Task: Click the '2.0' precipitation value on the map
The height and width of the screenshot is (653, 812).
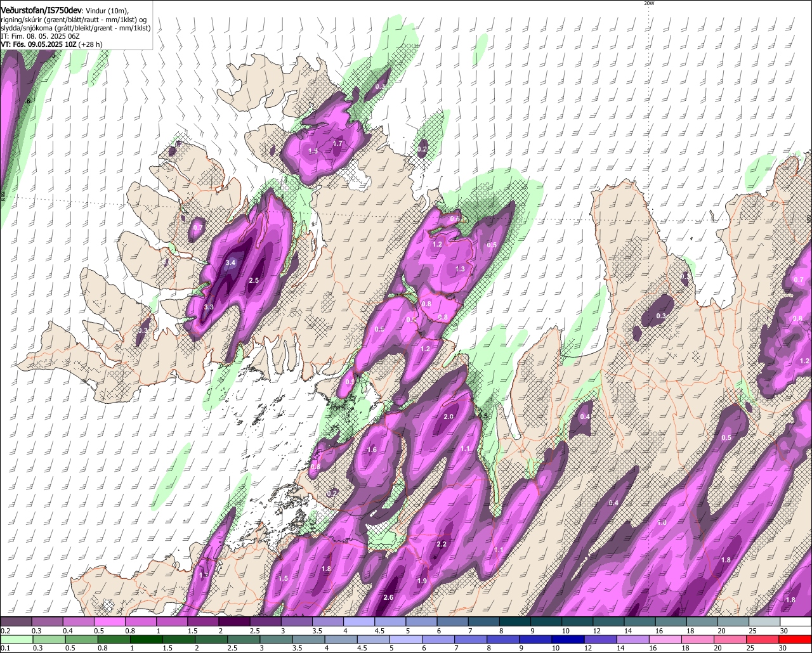Action: point(449,417)
